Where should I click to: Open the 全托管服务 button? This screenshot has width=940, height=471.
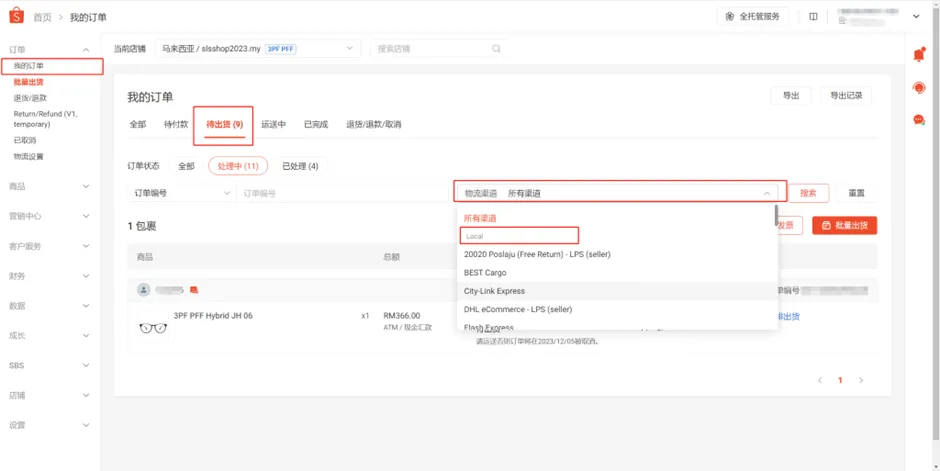752,17
